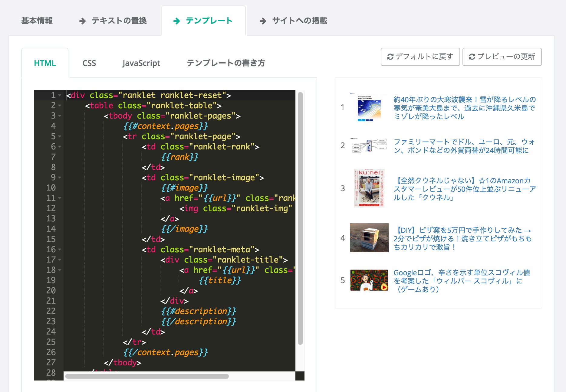This screenshot has height=392, width=566.
Task: Select the テンプレート step tab
Action: coord(203,21)
